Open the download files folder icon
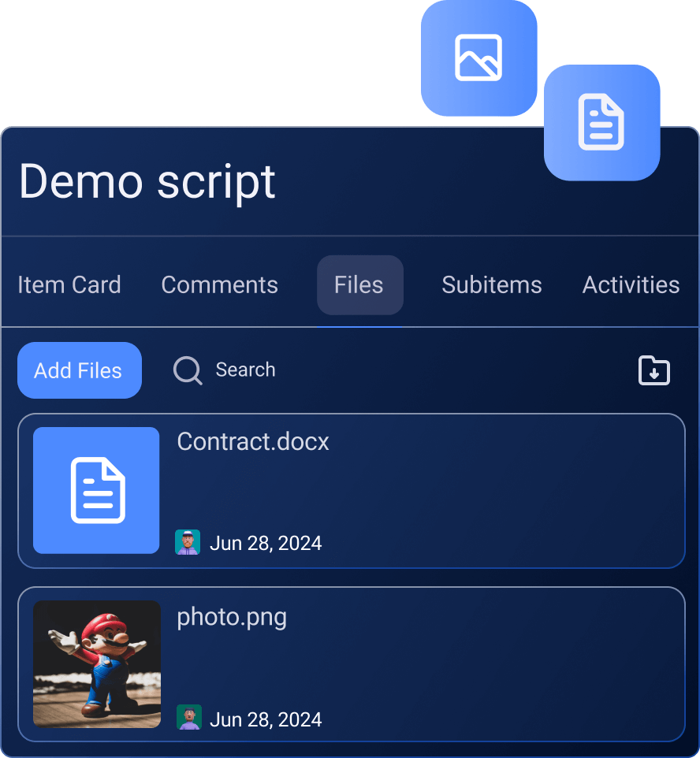700x758 pixels. (x=654, y=370)
